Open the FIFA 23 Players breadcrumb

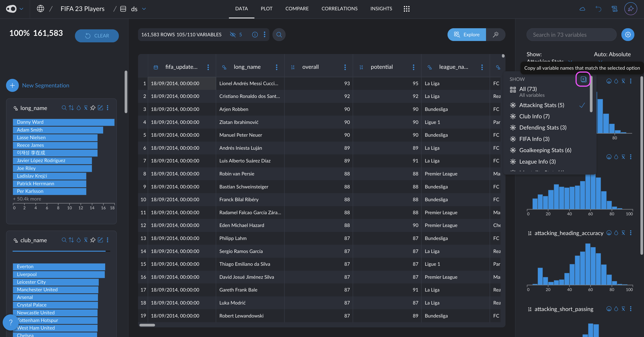pos(83,9)
